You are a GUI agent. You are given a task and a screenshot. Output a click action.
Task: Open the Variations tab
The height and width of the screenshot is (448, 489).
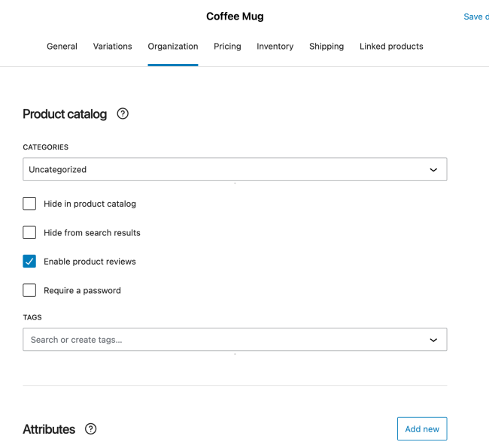(112, 47)
